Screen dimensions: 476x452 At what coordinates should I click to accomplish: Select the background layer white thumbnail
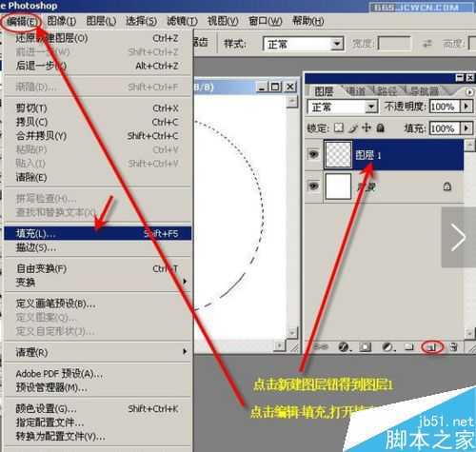(x=338, y=187)
